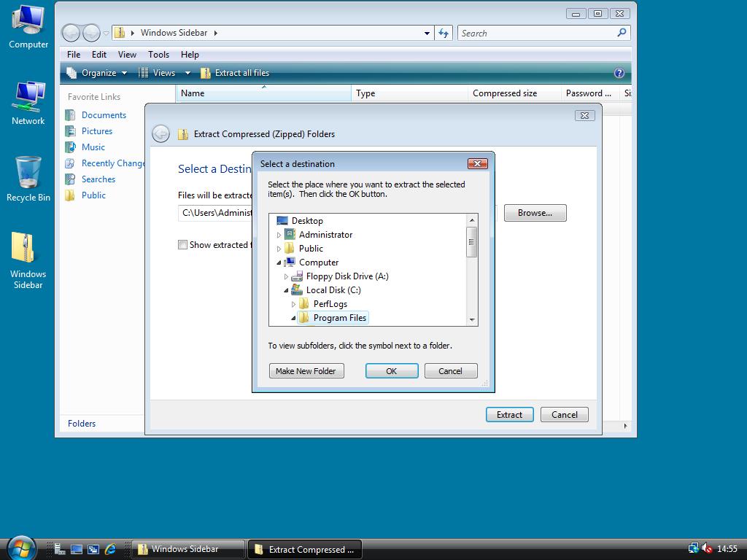Screen dimensions: 747x560
Task: Click the Explorer forward navigation arrow
Action: pos(91,33)
